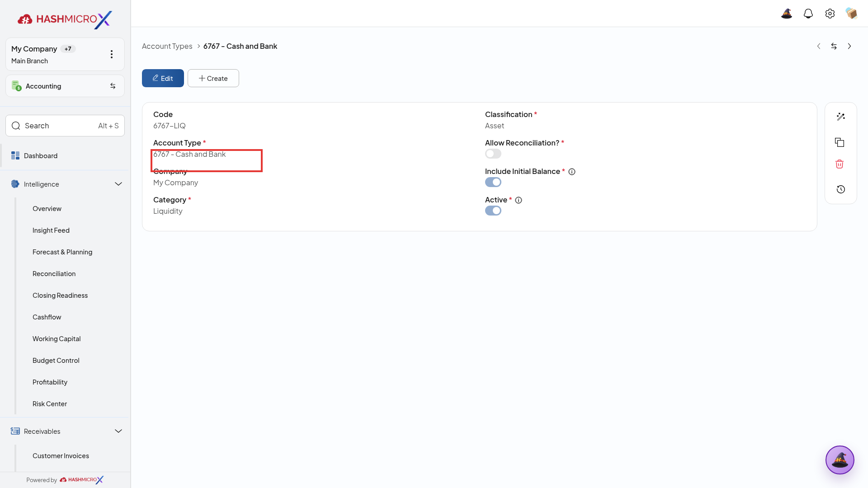868x488 pixels.
Task: Click the Edit button
Action: click(163, 78)
